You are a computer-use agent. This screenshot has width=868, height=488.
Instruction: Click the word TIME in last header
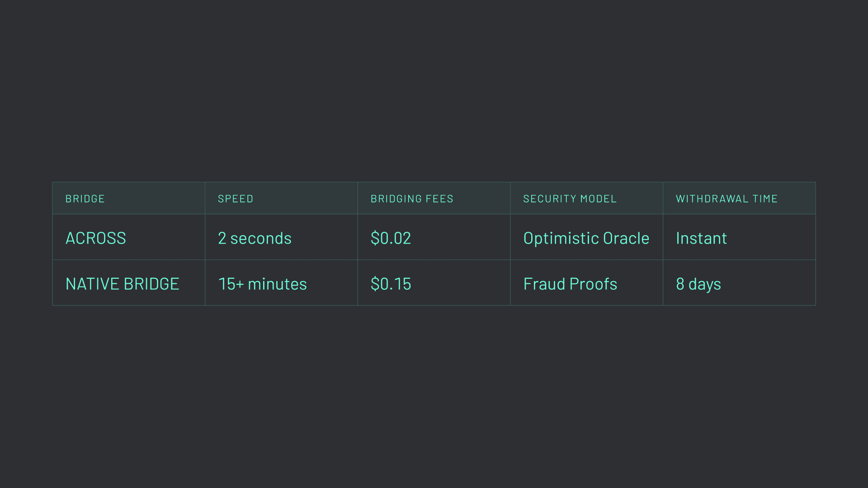click(x=765, y=199)
